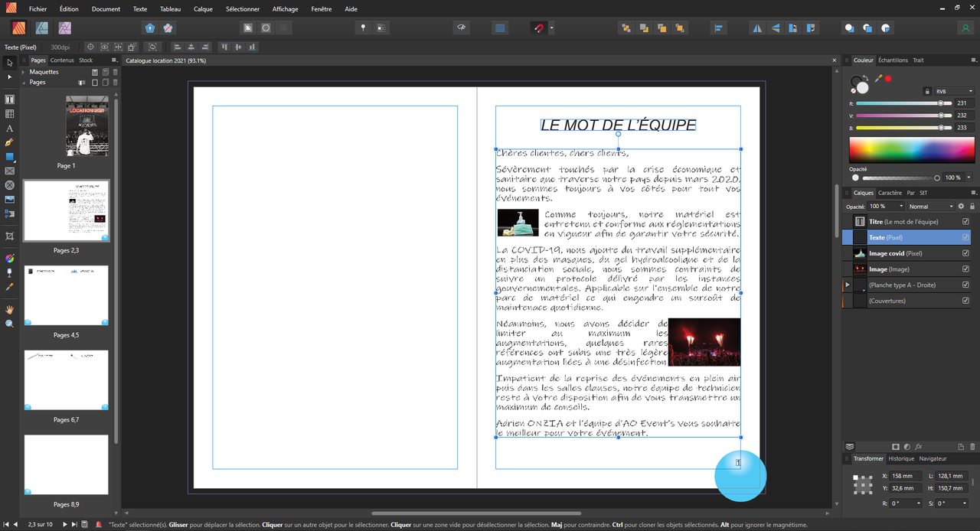Switch to the Échantillons tab
Viewport: 980px width, 531px height.
tap(893, 60)
